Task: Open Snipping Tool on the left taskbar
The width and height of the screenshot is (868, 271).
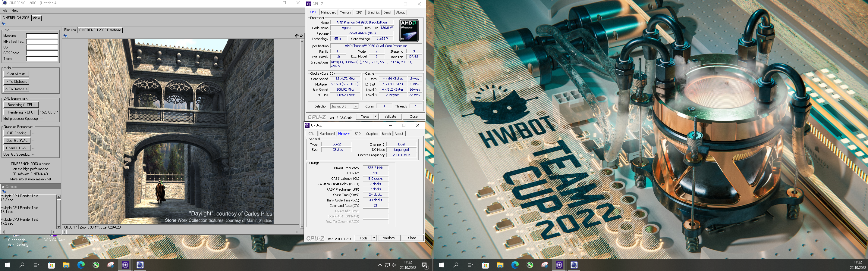Action: (x=111, y=265)
